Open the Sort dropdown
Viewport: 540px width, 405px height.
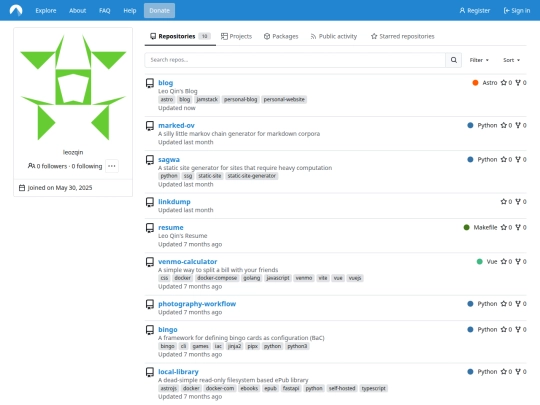(x=511, y=60)
